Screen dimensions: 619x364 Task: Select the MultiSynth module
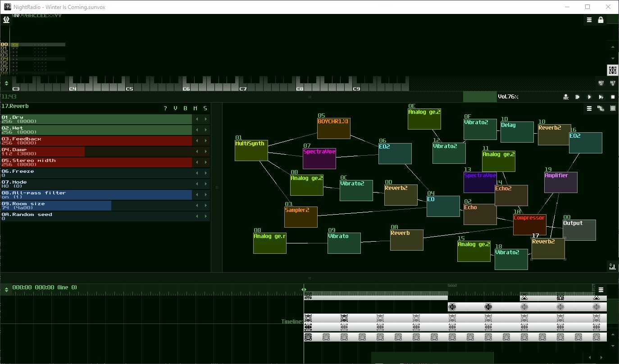pyautogui.click(x=251, y=150)
